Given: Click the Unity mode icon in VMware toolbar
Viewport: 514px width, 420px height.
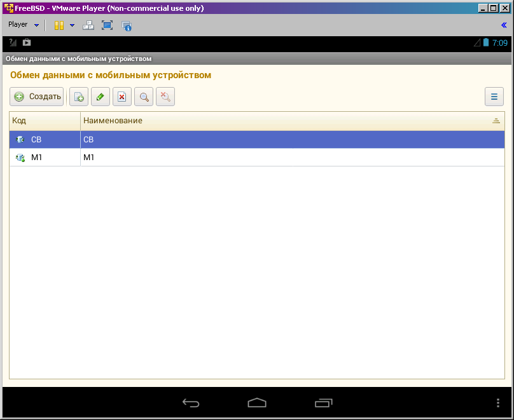Looking at the screenshot, I should coord(127,26).
